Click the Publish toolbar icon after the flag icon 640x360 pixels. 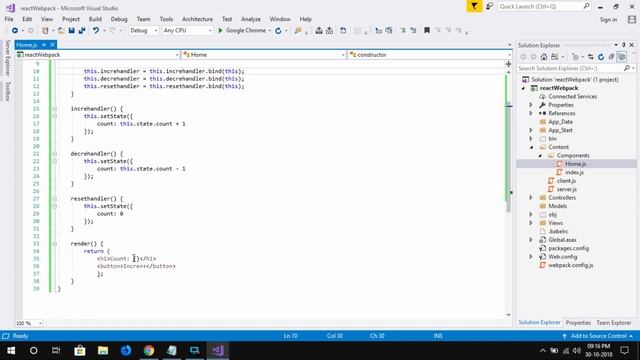pos(319,31)
